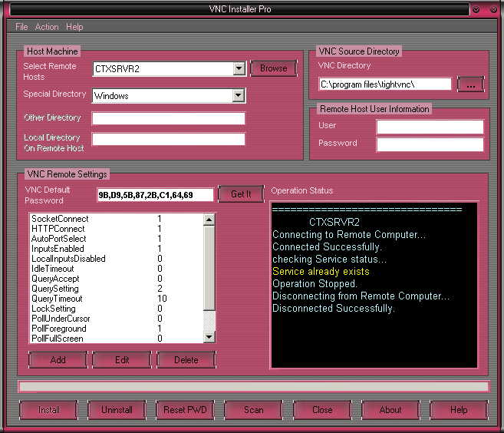Click the VNC Default Password field
Screen dimensions: 504x433
coord(155,195)
